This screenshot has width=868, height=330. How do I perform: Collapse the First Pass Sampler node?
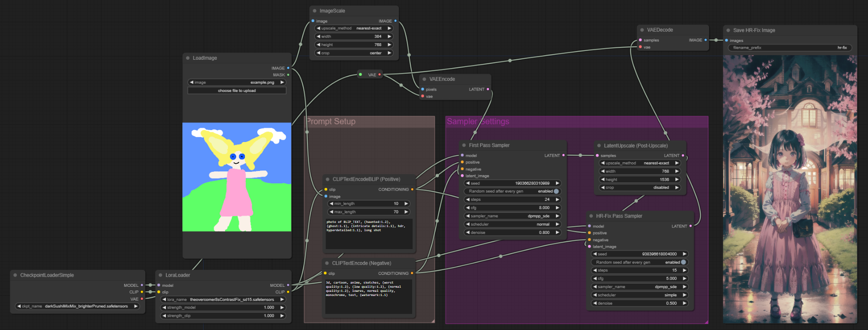tap(464, 145)
